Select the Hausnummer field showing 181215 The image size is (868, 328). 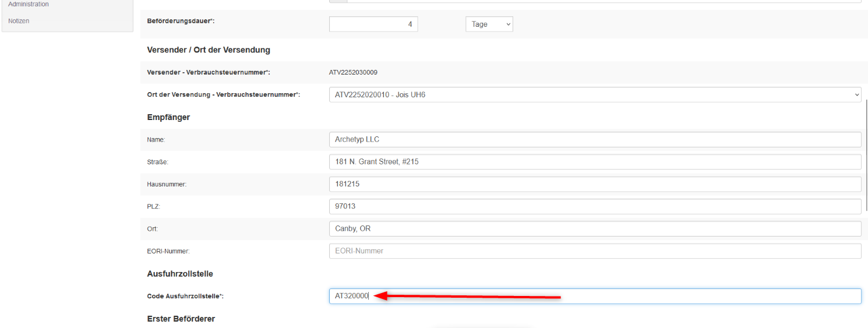(x=595, y=184)
